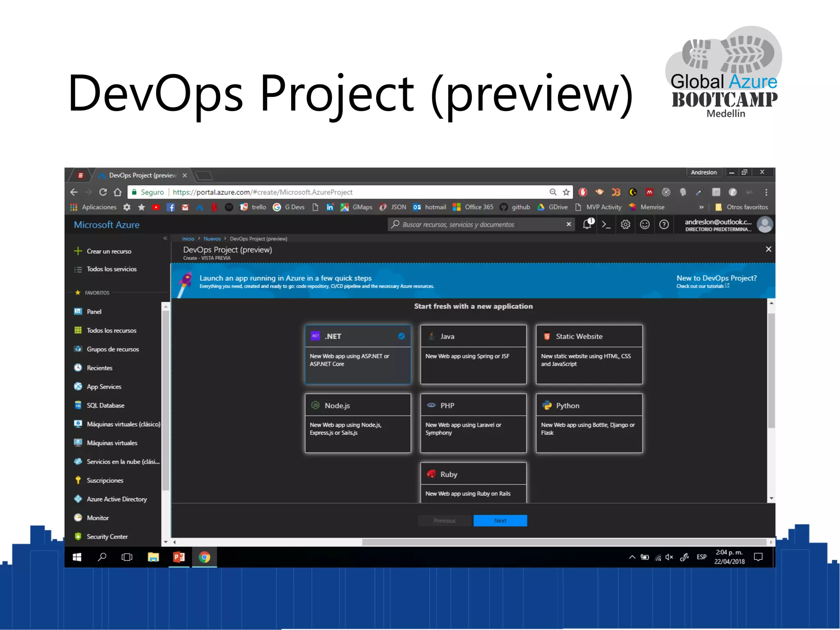
Task: Open the hotmail bookmark
Action: (x=429, y=207)
